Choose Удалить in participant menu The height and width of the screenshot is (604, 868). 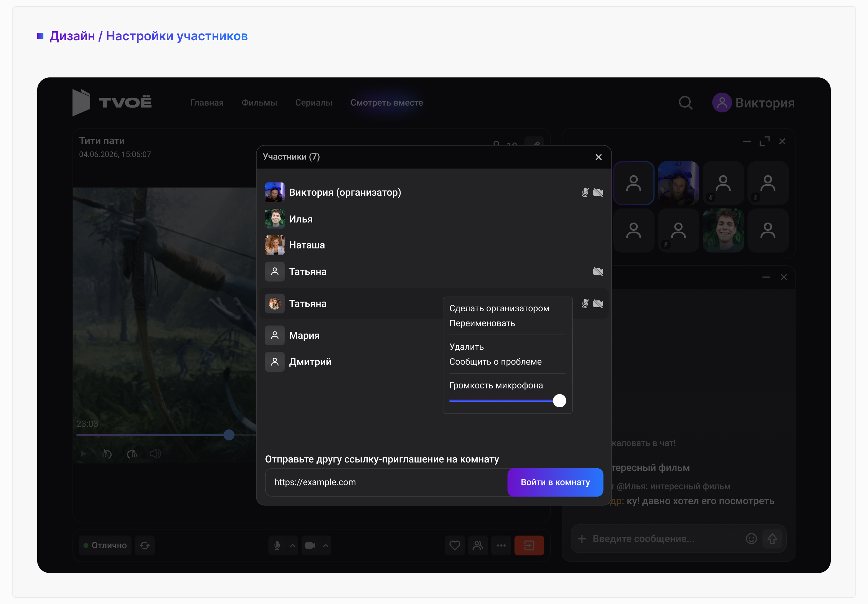(x=467, y=347)
